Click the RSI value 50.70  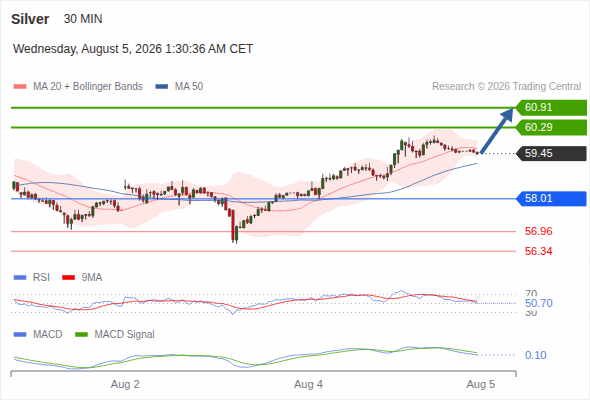tap(538, 303)
